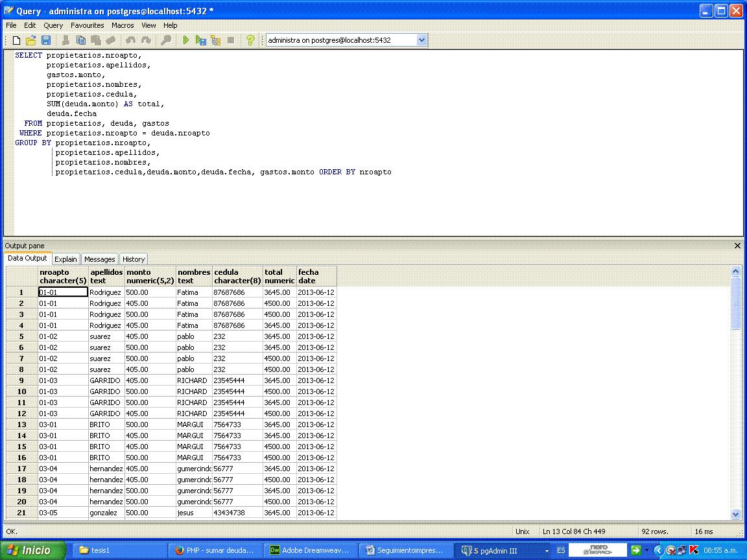This screenshot has width=747, height=560.
Task: Click nroapto cell 01-01 in row 1
Action: (x=64, y=292)
